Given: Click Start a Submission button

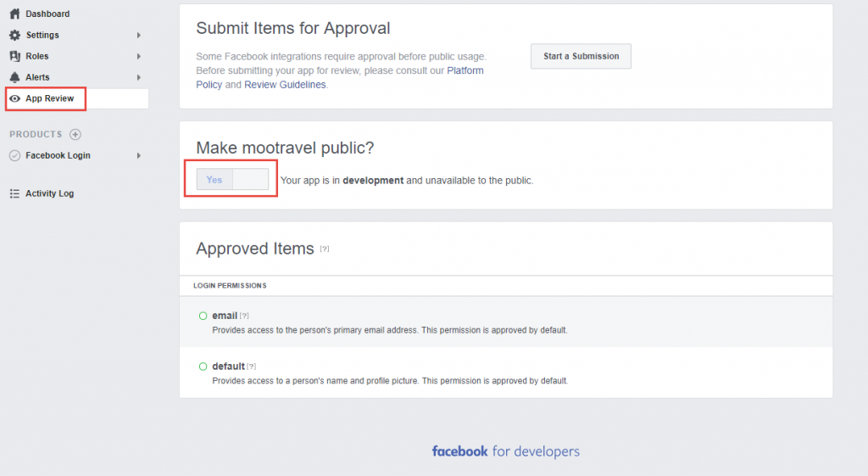Looking at the screenshot, I should (581, 56).
